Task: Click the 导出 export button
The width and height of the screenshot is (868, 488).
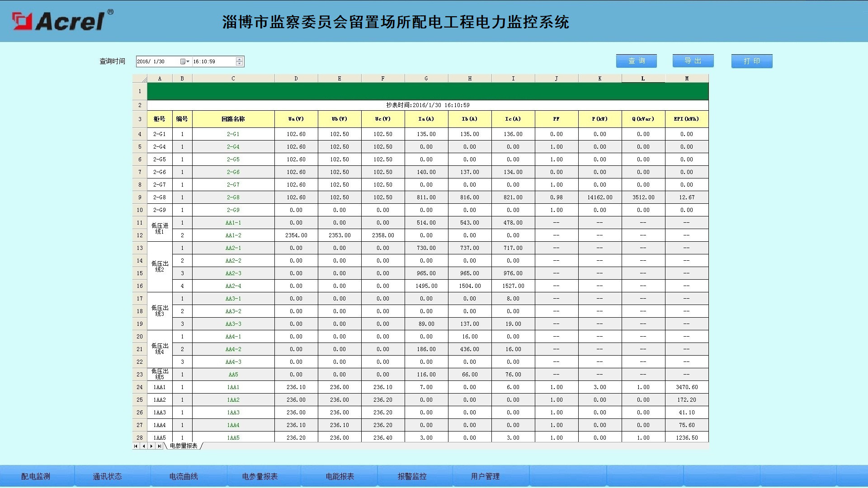Action: (x=693, y=61)
